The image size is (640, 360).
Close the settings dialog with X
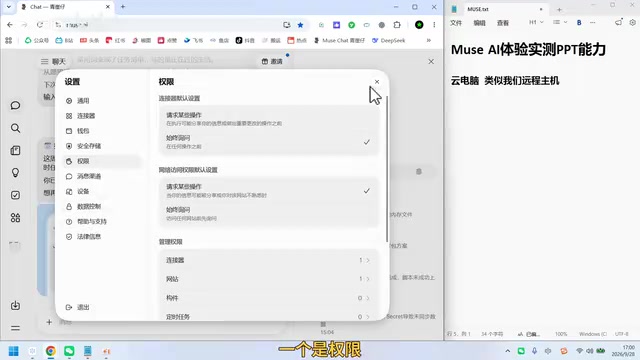[377, 82]
